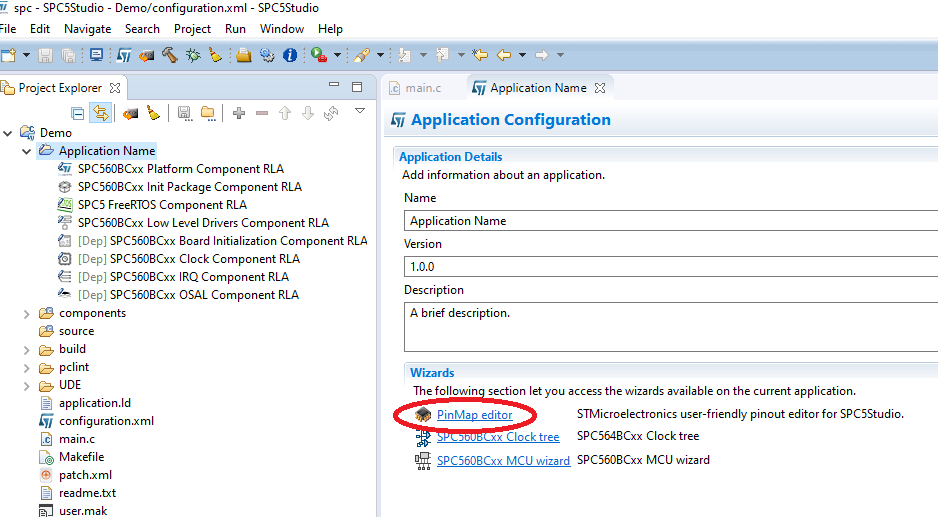The width and height of the screenshot is (938, 517).
Task: Open the PinMap editor wizard link
Action: (474, 415)
